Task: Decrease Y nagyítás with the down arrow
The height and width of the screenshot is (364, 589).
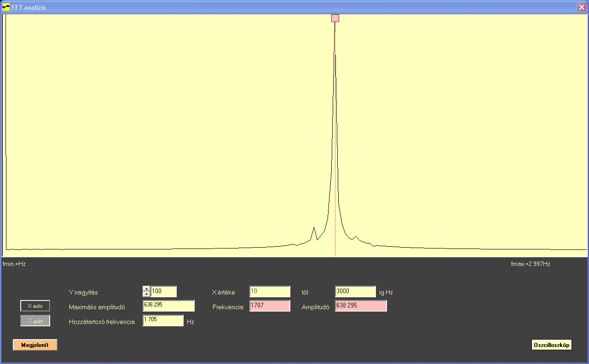Action: point(146,294)
